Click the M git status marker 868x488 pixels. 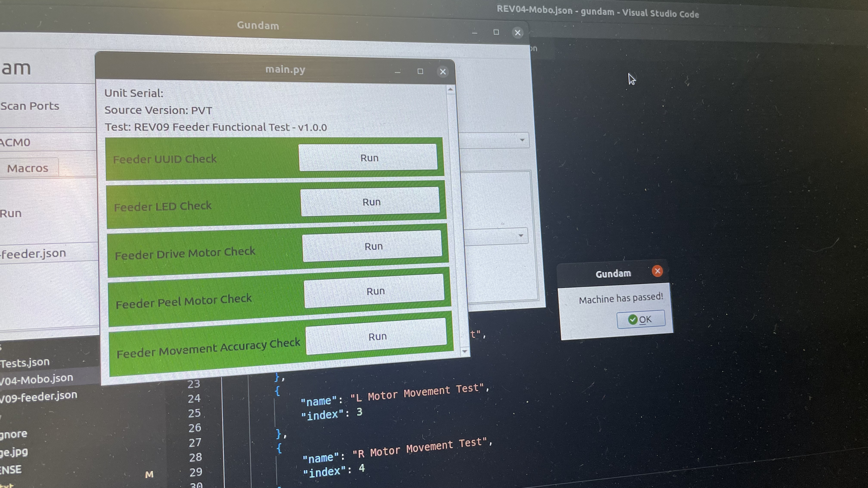coord(149,474)
